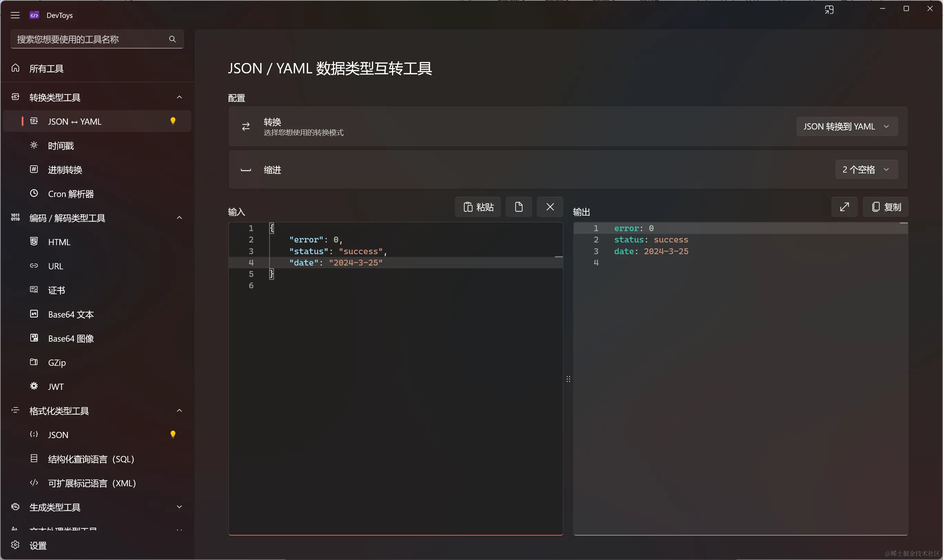Screen dimensions: 943x560
Task: Click the settings gear icon
Action: click(x=15, y=545)
